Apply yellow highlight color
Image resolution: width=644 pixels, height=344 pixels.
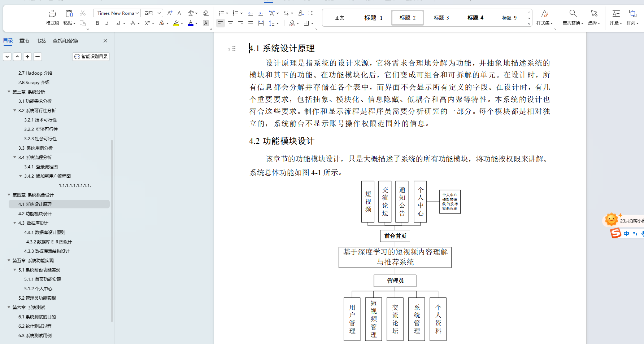point(176,23)
